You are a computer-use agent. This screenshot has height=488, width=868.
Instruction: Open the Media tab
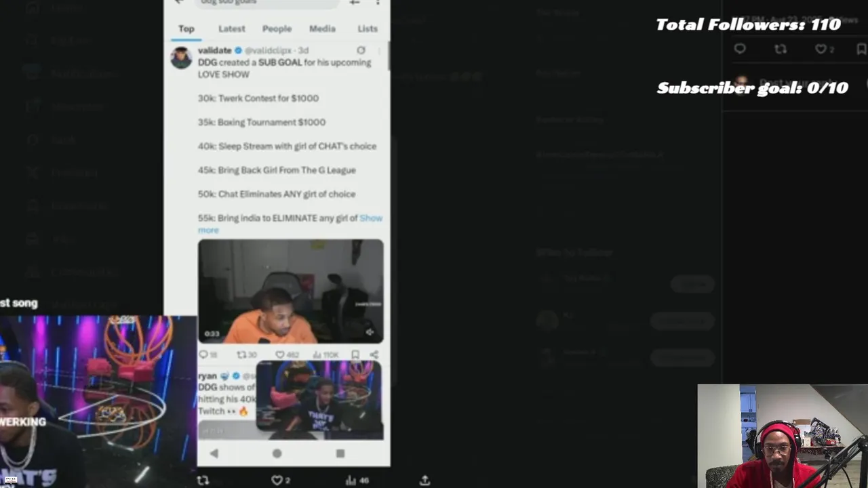pyautogui.click(x=322, y=28)
